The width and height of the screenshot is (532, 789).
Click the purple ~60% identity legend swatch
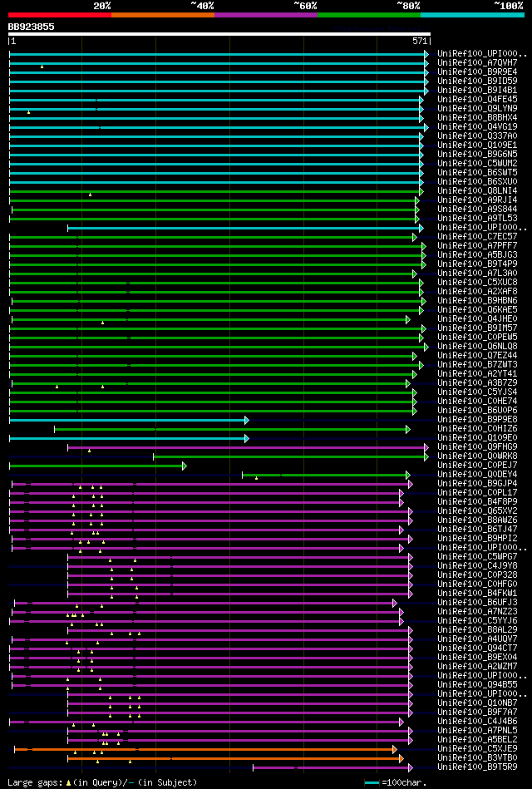coord(266,15)
